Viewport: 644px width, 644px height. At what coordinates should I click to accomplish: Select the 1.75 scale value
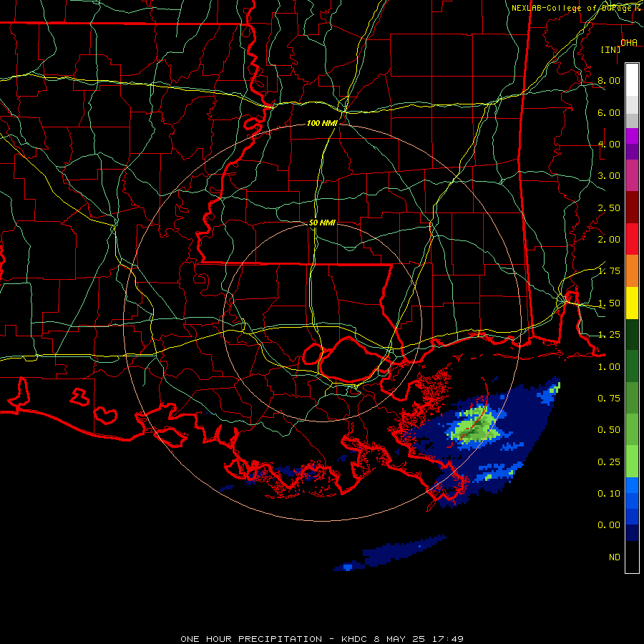coord(609,271)
